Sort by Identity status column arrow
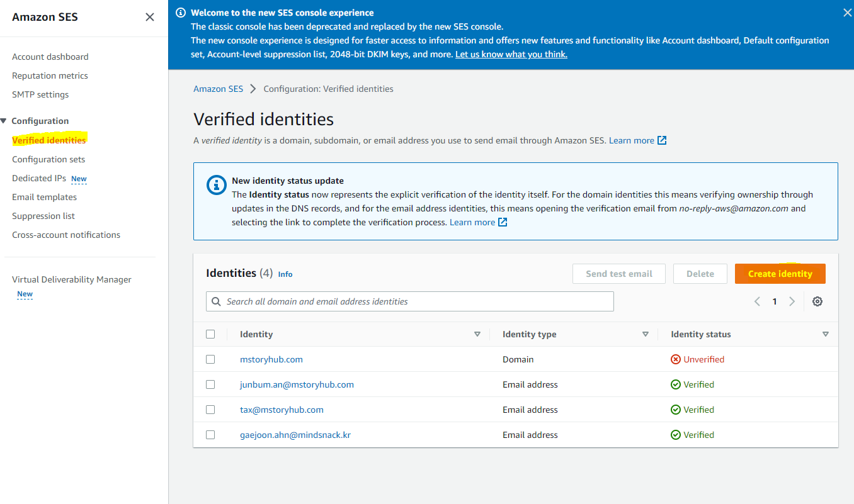 (826, 334)
